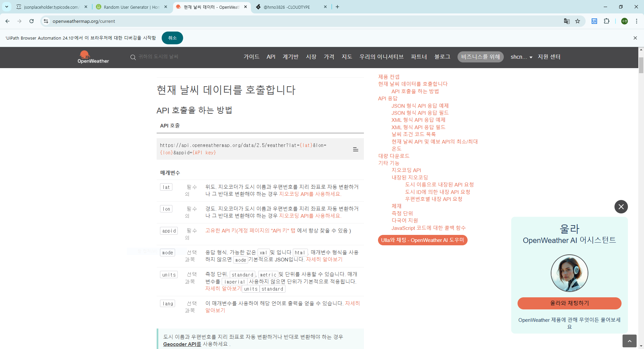This screenshot has width=644, height=349.
Task: Click the browser forward arrow
Action: pyautogui.click(x=19, y=21)
